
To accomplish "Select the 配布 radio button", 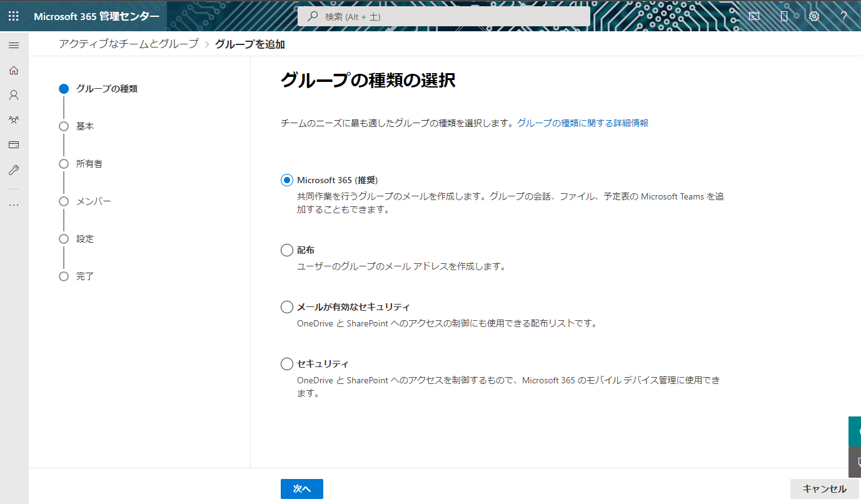I will pyautogui.click(x=287, y=250).
